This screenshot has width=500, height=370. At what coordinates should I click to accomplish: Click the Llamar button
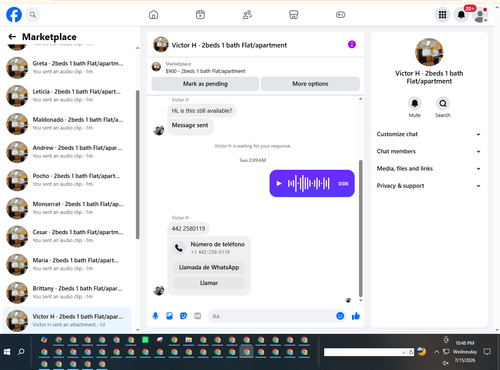209,283
